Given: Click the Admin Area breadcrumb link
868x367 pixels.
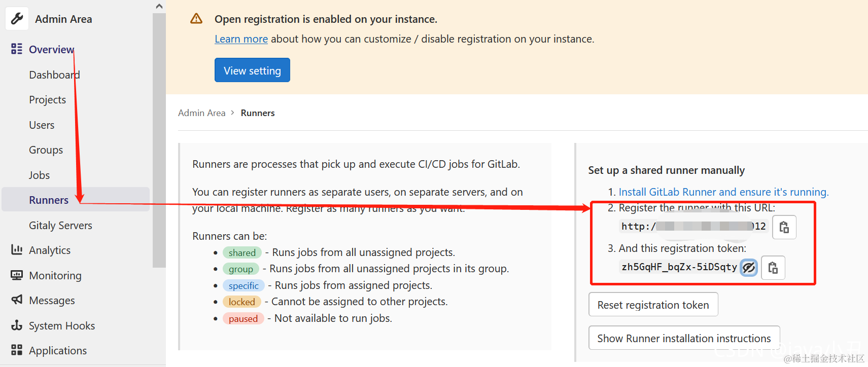Looking at the screenshot, I should pyautogui.click(x=201, y=113).
